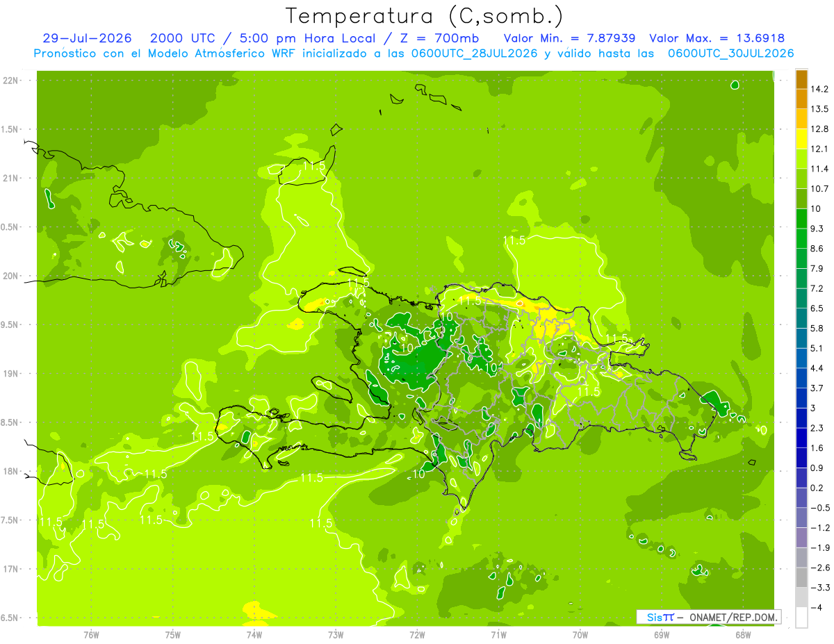Pick the gray swatch between -3.3 and -2.6
The width and height of the screenshot is (834, 644).
click(x=801, y=577)
